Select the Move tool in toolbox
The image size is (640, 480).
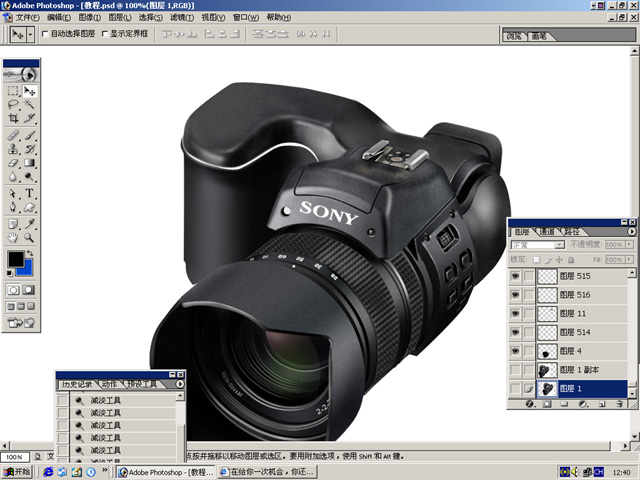pyautogui.click(x=29, y=91)
